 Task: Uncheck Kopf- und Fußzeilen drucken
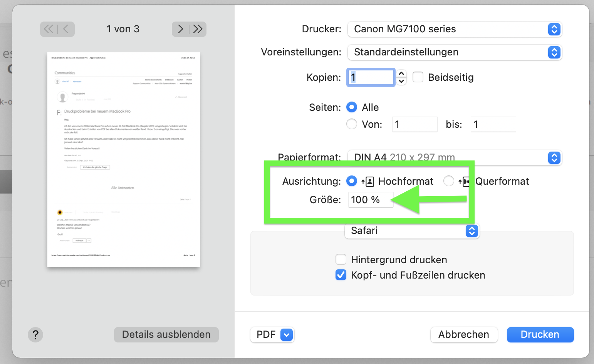341,275
